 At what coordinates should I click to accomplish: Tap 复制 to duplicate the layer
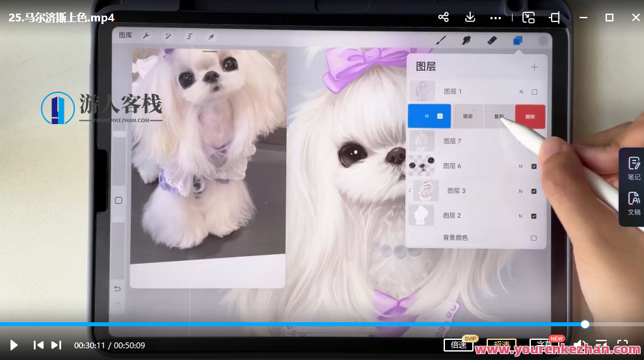[x=499, y=116]
